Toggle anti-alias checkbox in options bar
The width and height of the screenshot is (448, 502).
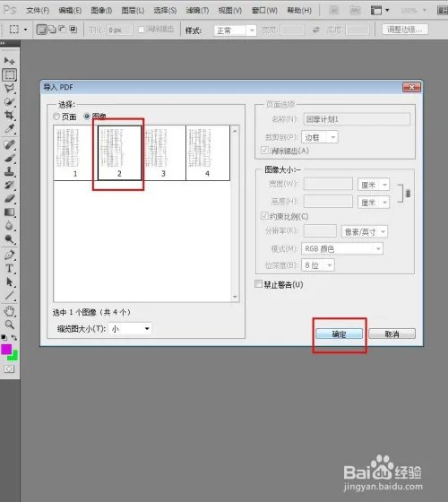click(142, 30)
